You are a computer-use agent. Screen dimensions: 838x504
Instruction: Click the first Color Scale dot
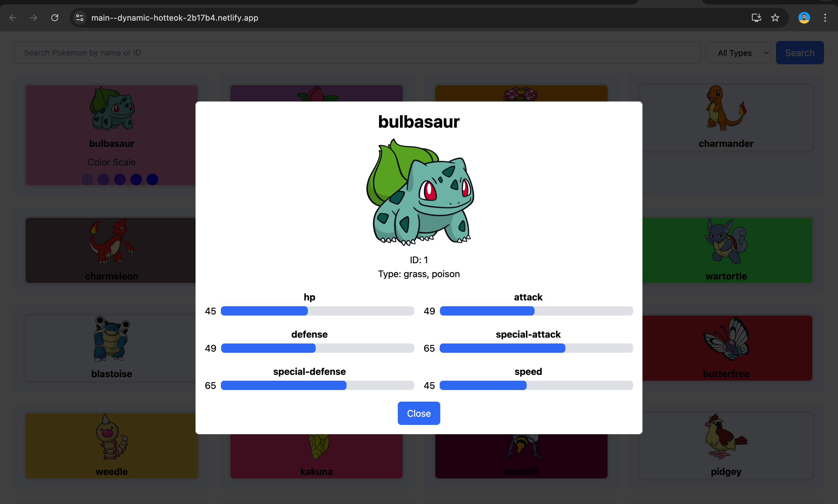[x=87, y=179]
